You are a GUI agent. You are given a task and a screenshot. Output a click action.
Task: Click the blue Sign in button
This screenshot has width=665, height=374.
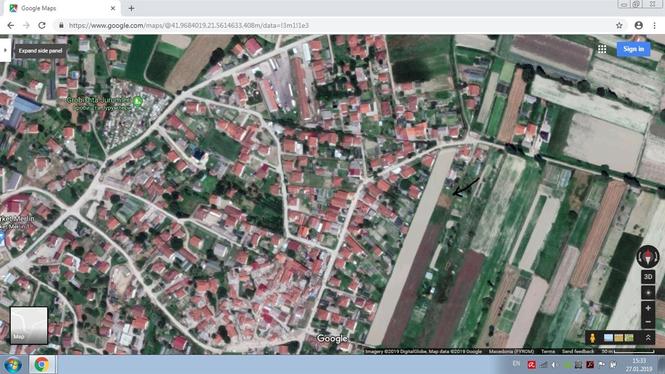coord(633,49)
